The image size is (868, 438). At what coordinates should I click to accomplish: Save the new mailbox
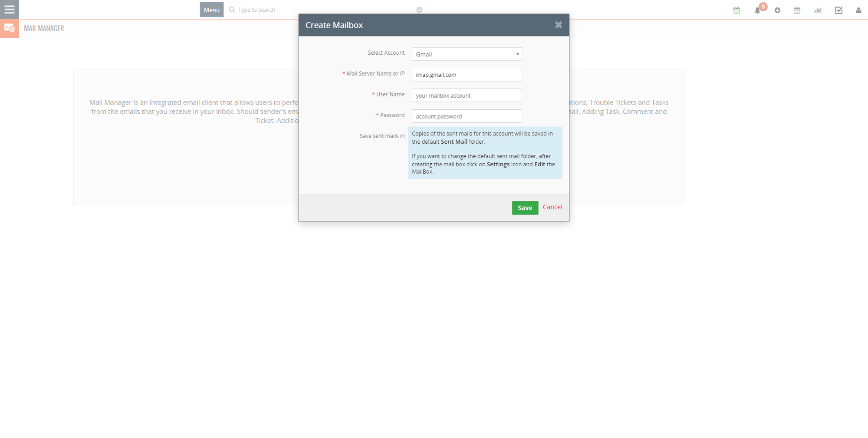pos(525,207)
